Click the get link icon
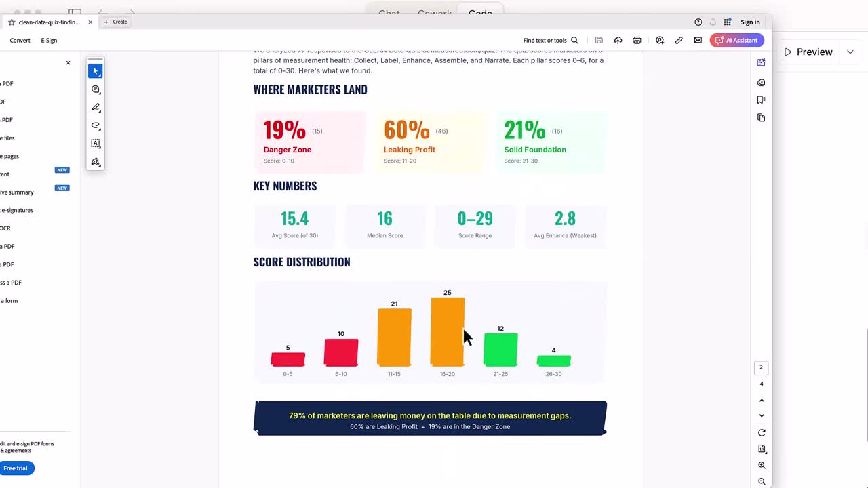868x488 pixels. click(x=679, y=40)
